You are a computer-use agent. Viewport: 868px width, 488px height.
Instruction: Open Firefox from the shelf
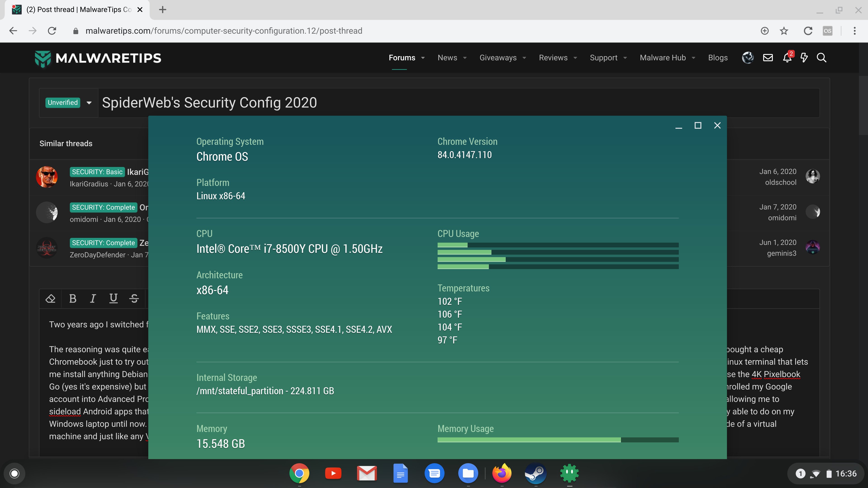[x=502, y=473]
